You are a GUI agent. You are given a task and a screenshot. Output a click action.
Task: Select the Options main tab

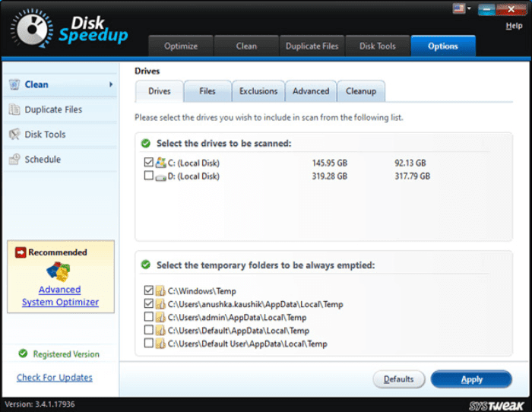point(443,46)
